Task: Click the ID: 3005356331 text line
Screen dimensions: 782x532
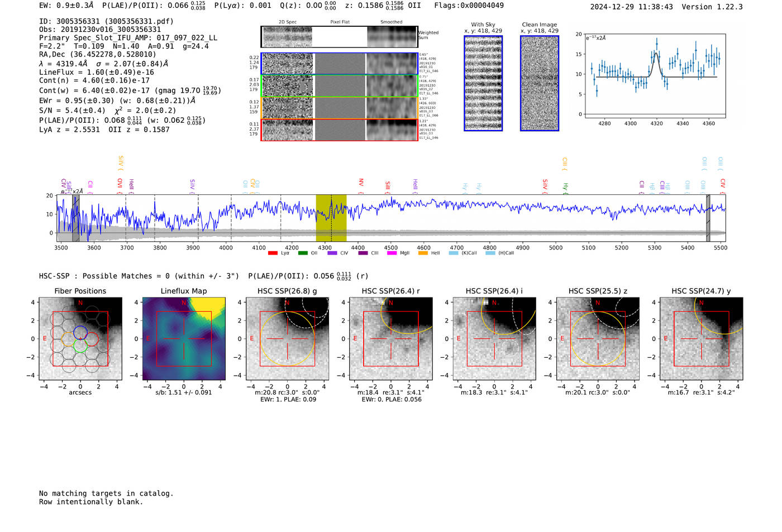Action: click(106, 21)
